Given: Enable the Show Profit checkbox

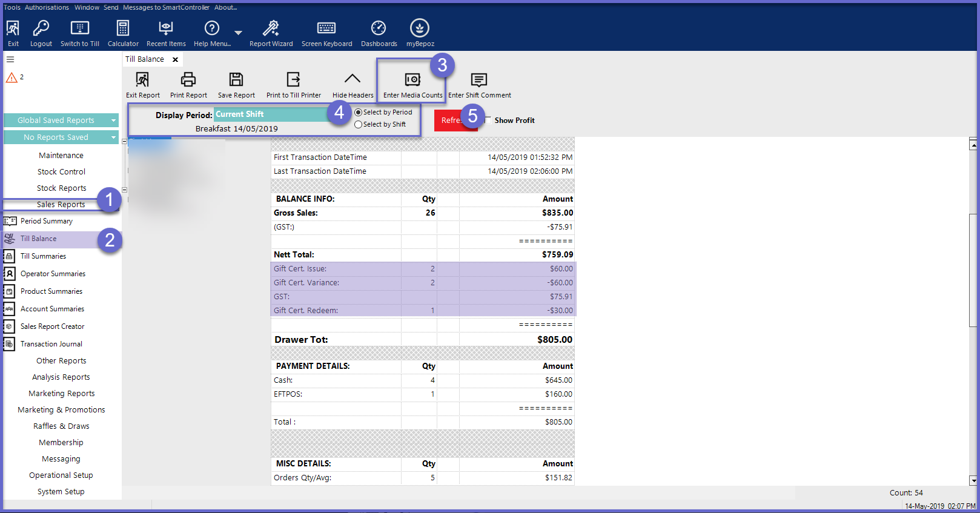Looking at the screenshot, I should coord(488,121).
